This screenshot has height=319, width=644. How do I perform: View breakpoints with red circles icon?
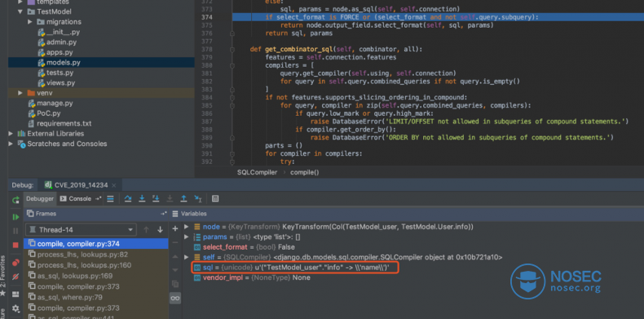coord(15,262)
